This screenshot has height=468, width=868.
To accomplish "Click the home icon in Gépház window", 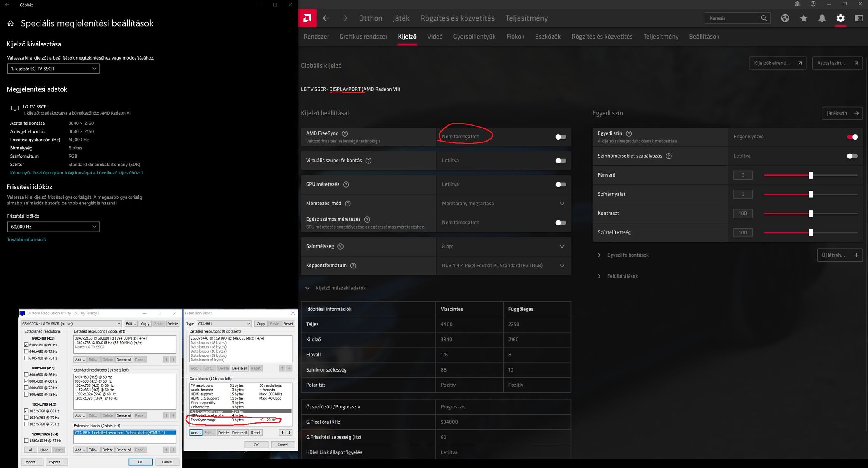I will point(11,23).
